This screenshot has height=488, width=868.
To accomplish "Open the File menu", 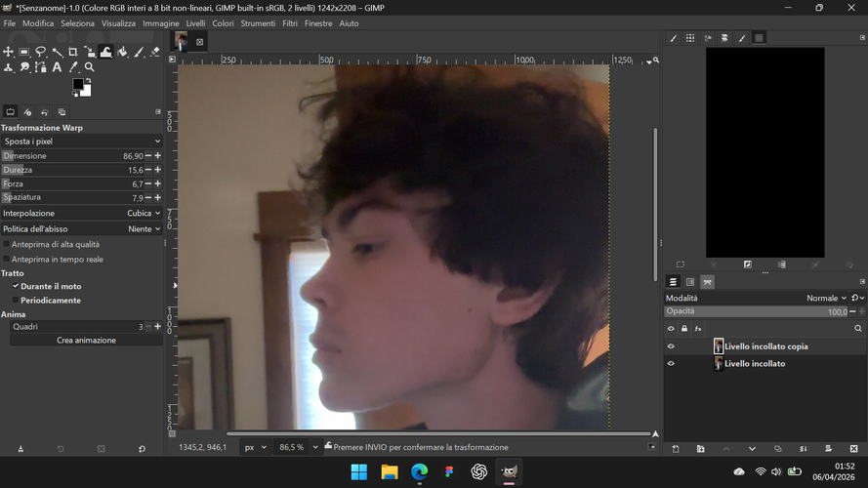I will click(10, 23).
